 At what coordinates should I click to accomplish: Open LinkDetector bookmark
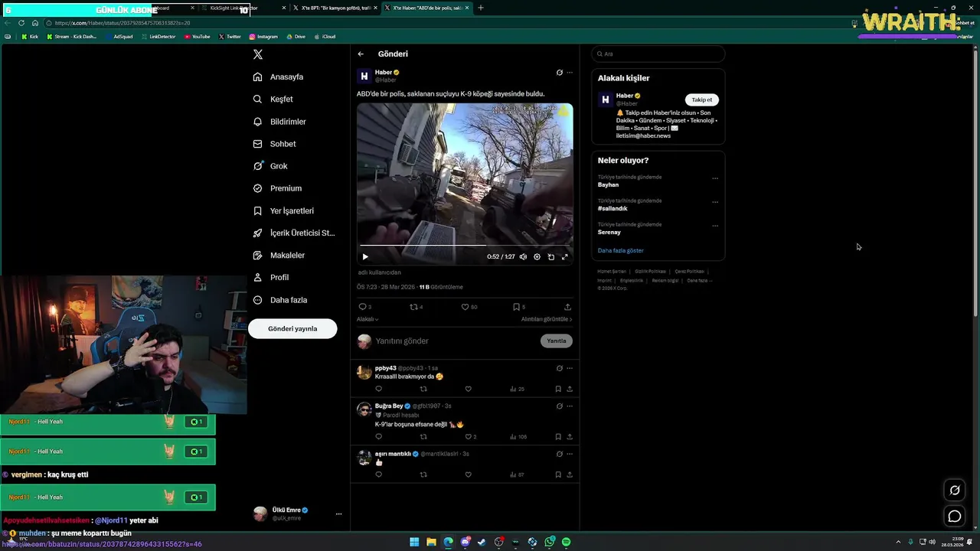pos(158,36)
